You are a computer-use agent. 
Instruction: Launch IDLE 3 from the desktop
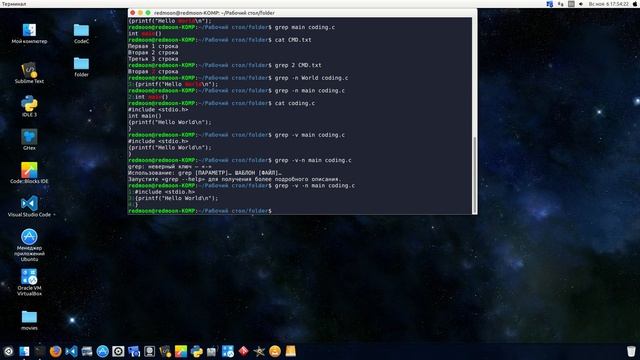29,106
